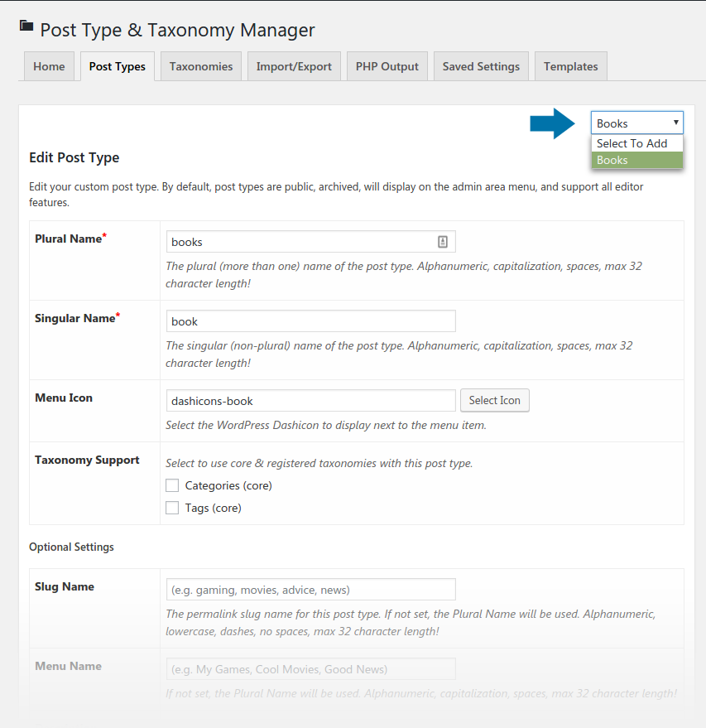Image resolution: width=706 pixels, height=728 pixels.
Task: Click the contact card icon in Plural Name field
Action: [x=443, y=242]
